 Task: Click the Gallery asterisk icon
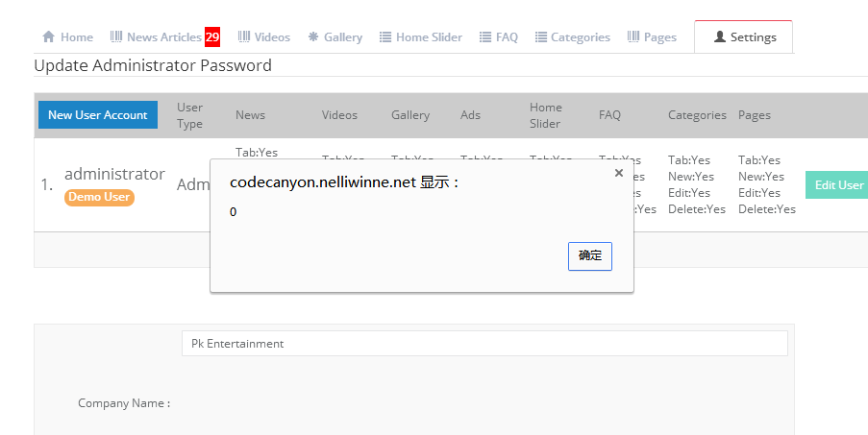pyautogui.click(x=313, y=37)
